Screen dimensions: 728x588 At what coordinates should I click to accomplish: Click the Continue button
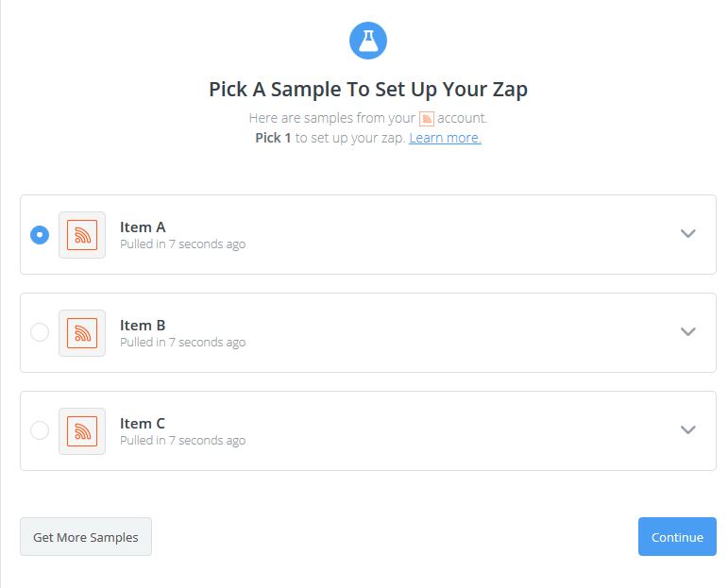pos(677,536)
